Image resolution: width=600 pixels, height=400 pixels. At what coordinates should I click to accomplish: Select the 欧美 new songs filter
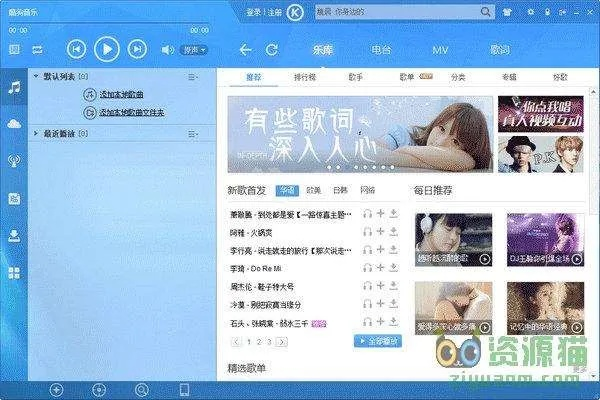point(314,190)
